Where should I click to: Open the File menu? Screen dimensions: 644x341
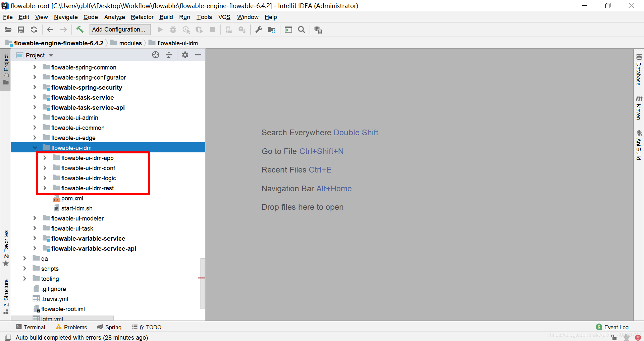click(8, 17)
